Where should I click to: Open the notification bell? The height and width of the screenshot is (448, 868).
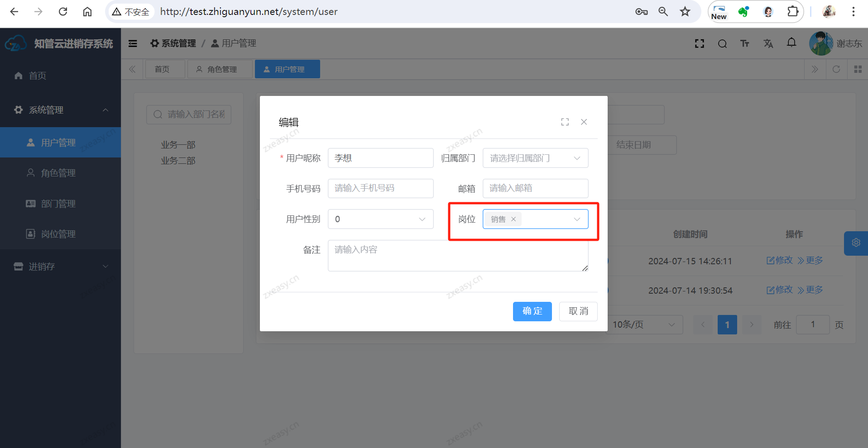point(791,43)
